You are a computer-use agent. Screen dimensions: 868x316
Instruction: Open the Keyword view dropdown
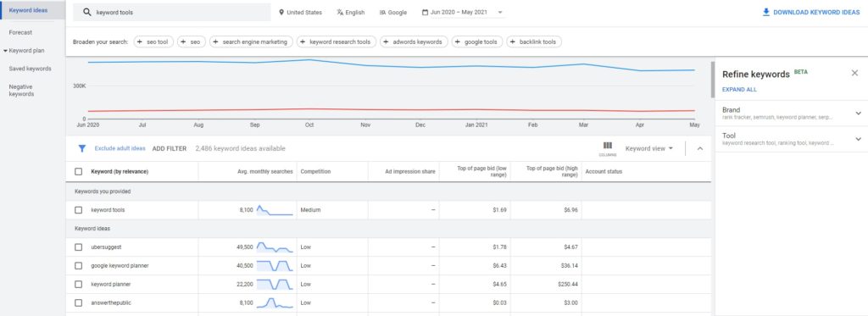point(648,148)
